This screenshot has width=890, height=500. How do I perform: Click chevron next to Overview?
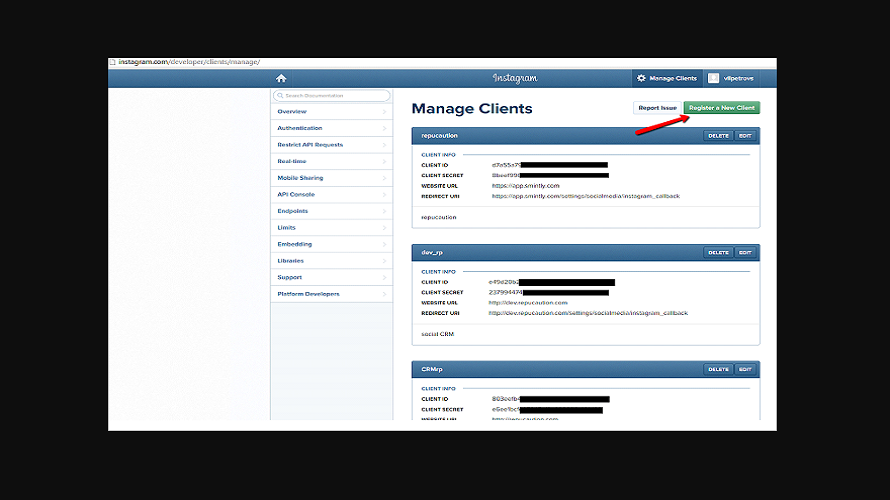pyautogui.click(x=384, y=112)
